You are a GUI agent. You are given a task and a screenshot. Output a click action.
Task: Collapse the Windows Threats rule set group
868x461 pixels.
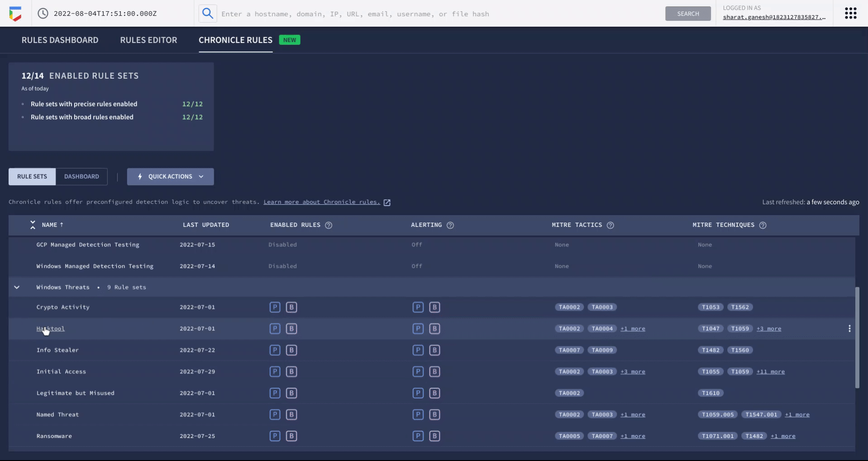tap(17, 287)
